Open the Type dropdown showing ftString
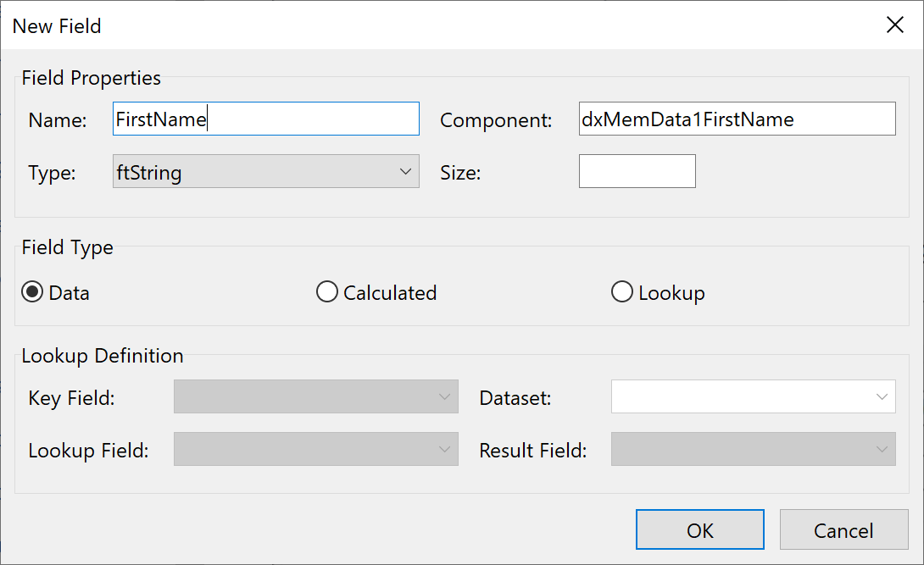Image resolution: width=924 pixels, height=565 pixels. pos(265,172)
